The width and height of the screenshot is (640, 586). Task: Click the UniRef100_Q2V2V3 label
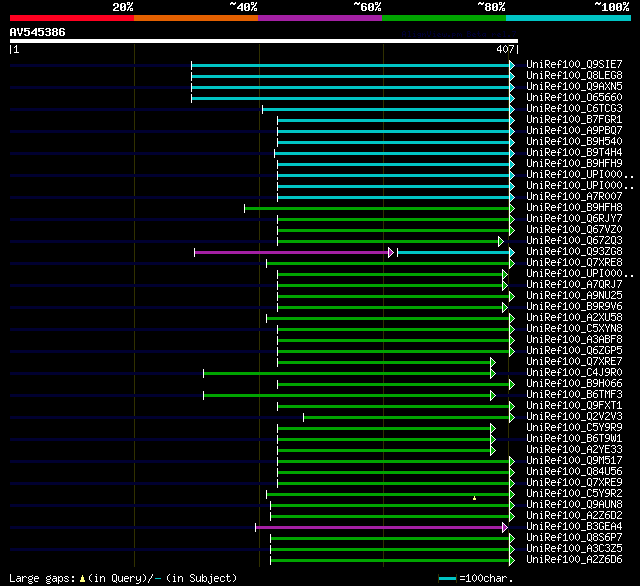pos(574,417)
